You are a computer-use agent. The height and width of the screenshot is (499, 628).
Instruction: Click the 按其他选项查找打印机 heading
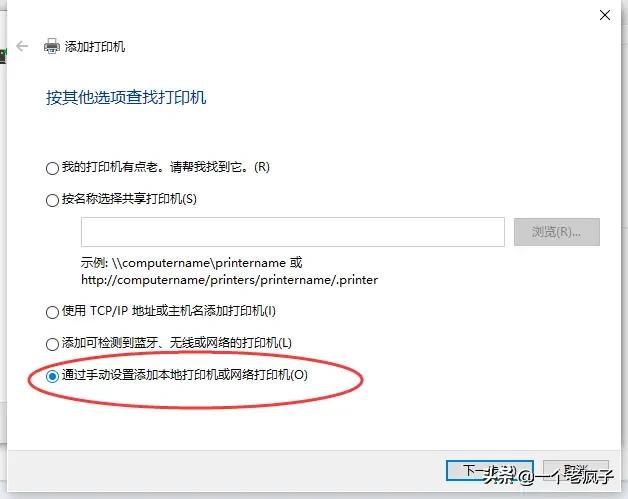point(126,98)
